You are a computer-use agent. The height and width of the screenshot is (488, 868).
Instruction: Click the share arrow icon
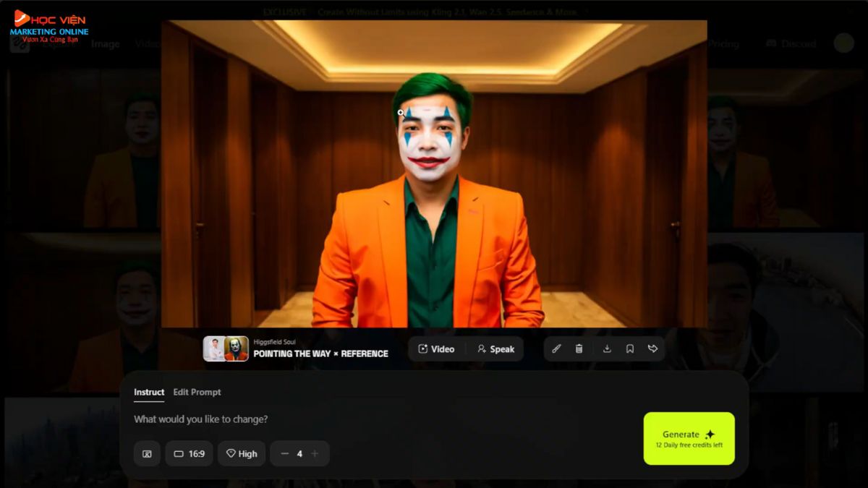point(652,348)
